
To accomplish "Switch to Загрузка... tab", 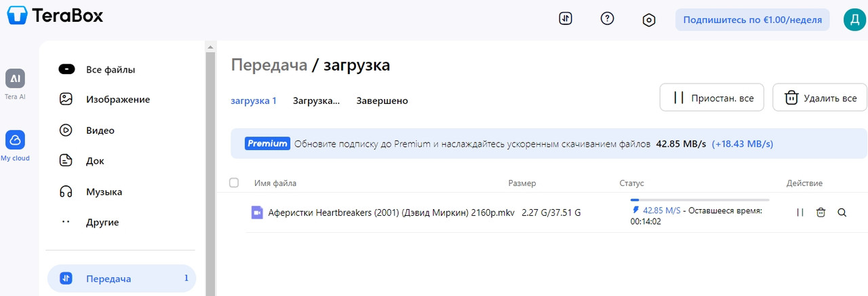I will click(316, 100).
